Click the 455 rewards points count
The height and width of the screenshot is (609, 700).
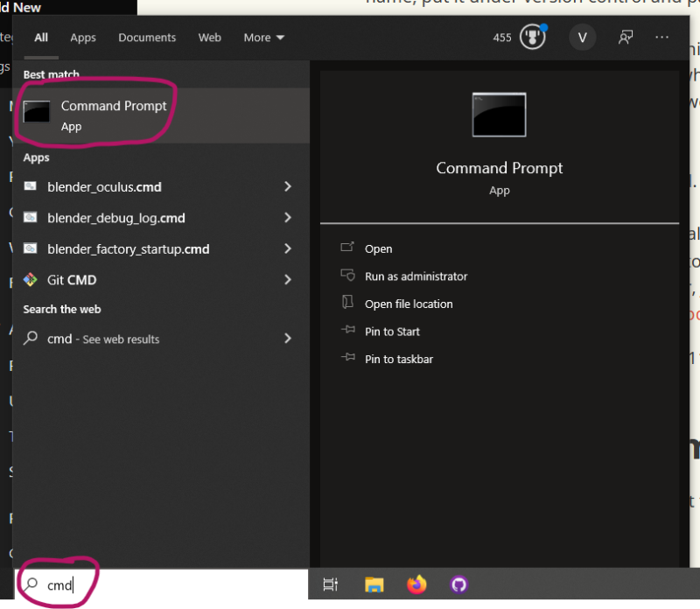[x=502, y=38]
